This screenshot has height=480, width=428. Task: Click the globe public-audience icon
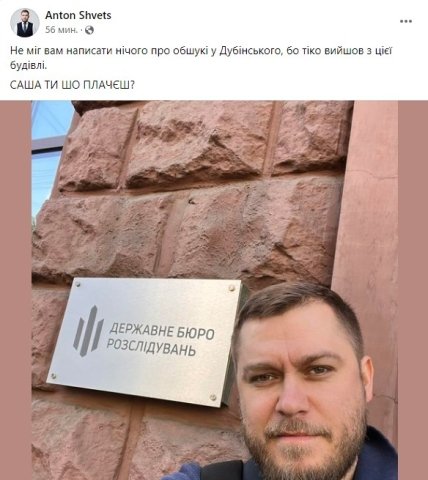(x=89, y=30)
